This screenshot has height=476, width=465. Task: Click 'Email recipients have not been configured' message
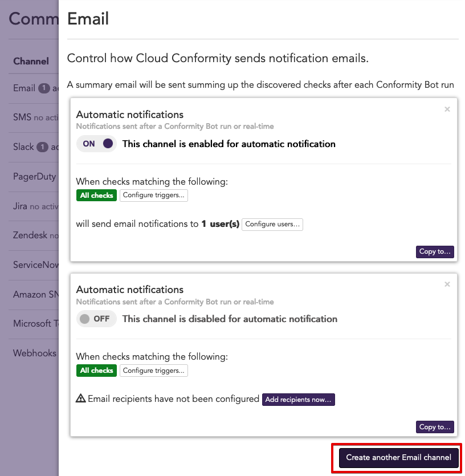(173, 399)
